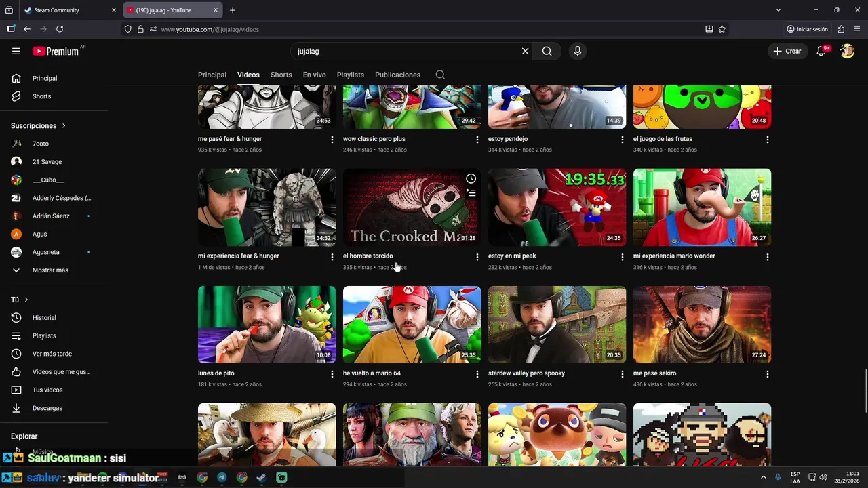The height and width of the screenshot is (488, 868).
Task: Bookmark page with star icon
Action: [x=722, y=29]
